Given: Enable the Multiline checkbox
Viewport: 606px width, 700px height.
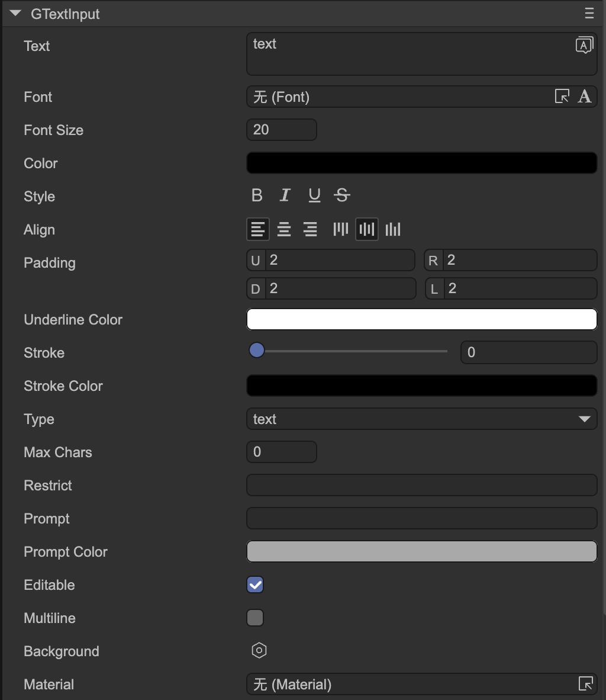Looking at the screenshot, I should click(x=255, y=618).
